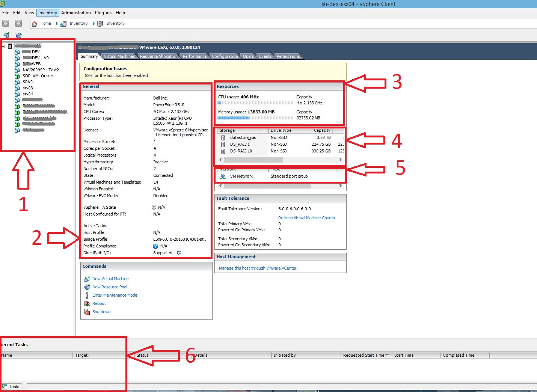
Task: Sort tasks by Requested Start Time column
Action: (366, 356)
